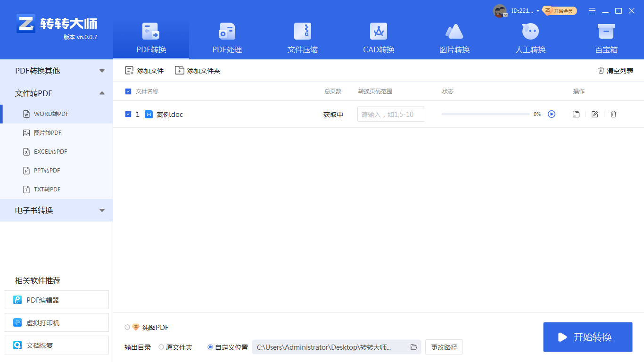Expand the PDF转换其他 section
The width and height of the screenshot is (644, 362).
(x=57, y=71)
